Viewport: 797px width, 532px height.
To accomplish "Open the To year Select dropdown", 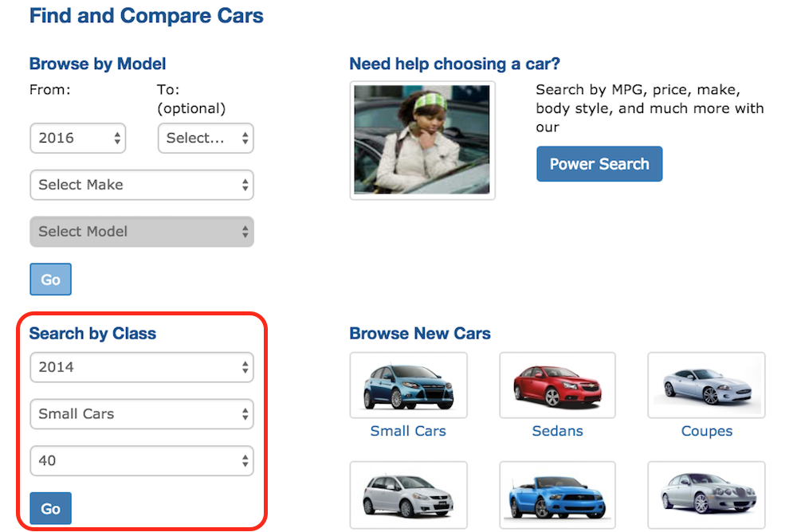I will pyautogui.click(x=206, y=138).
